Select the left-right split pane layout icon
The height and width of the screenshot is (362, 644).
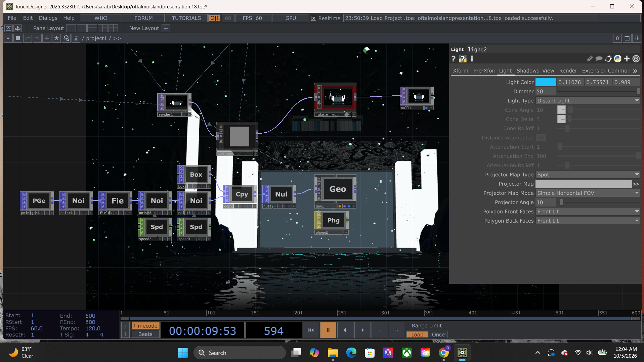click(82, 28)
